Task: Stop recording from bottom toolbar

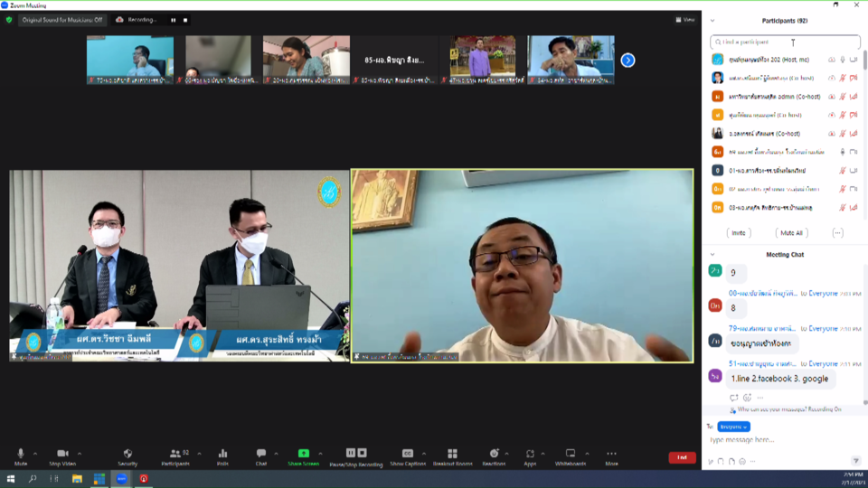Action: pos(362,453)
